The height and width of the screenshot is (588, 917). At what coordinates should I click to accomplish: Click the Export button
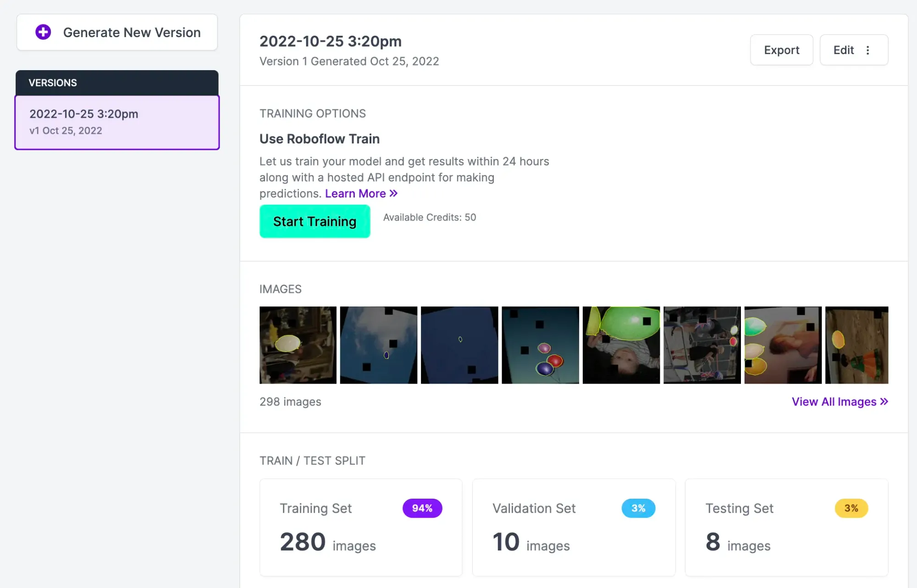781,50
